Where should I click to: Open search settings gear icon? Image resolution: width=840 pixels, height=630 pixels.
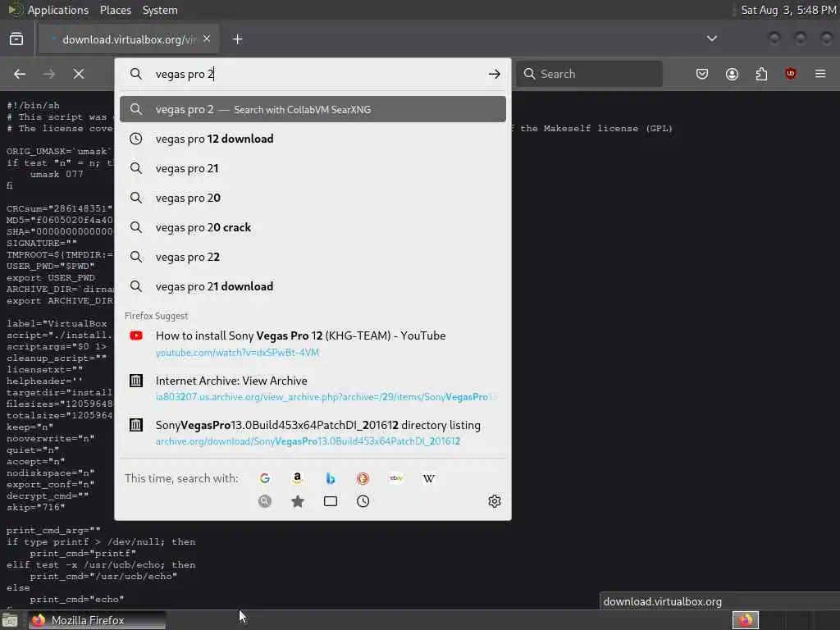click(x=495, y=501)
